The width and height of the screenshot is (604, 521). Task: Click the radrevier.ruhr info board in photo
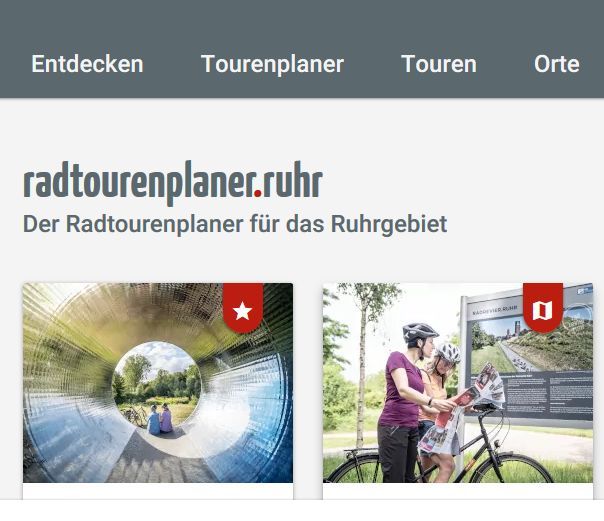coord(528,356)
